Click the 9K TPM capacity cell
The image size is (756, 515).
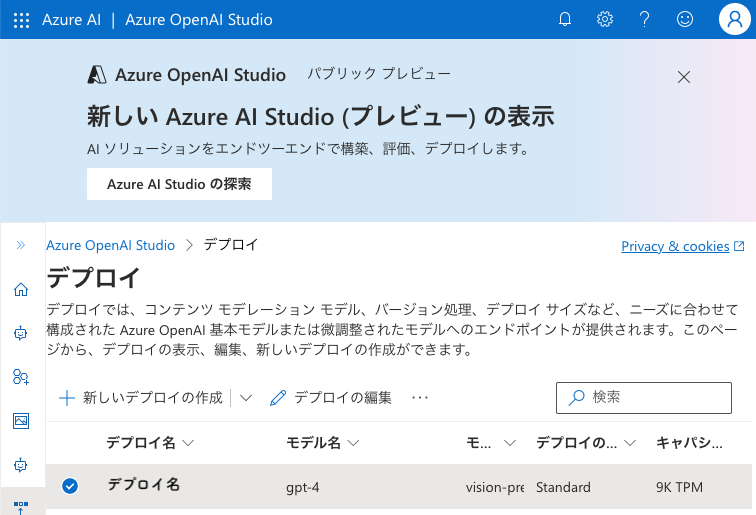pyautogui.click(x=679, y=488)
